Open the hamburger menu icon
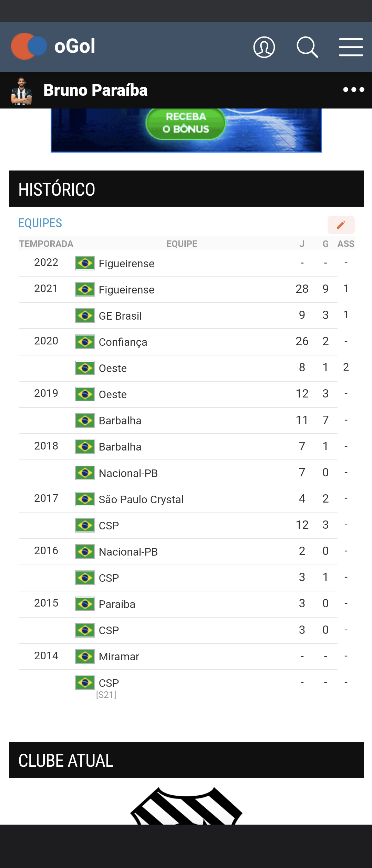The width and height of the screenshot is (372, 868). 351,47
